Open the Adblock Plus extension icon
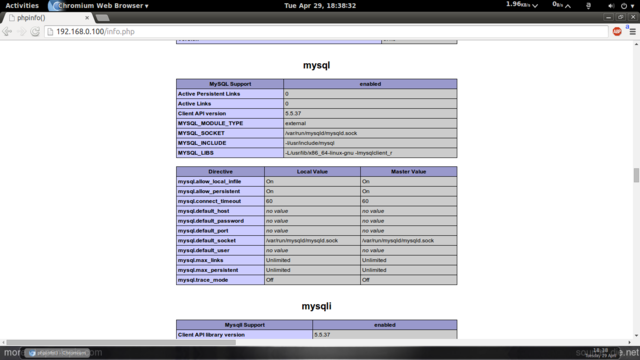Screen dimensions: 640x360 click(617, 31)
